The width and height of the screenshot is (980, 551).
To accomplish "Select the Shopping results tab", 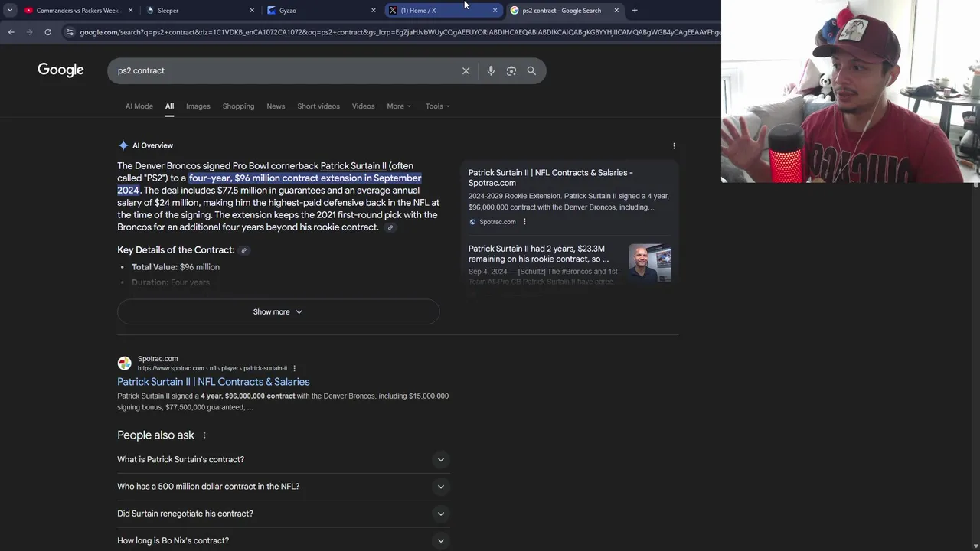I will (238, 106).
